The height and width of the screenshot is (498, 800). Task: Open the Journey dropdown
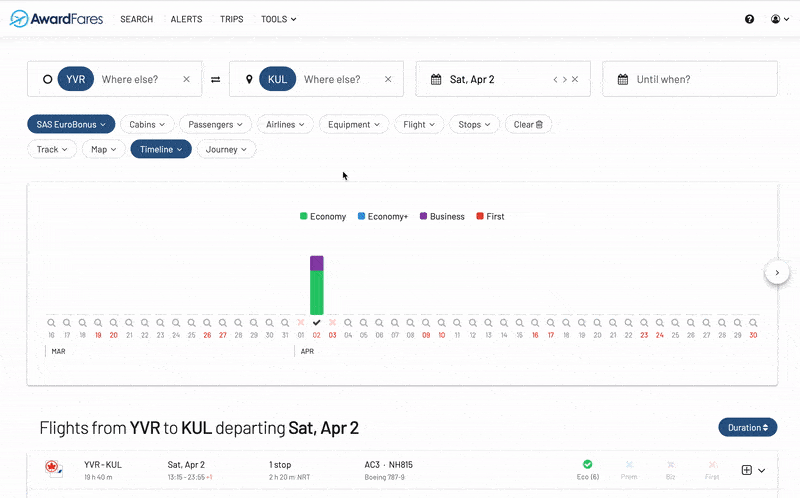coord(226,150)
